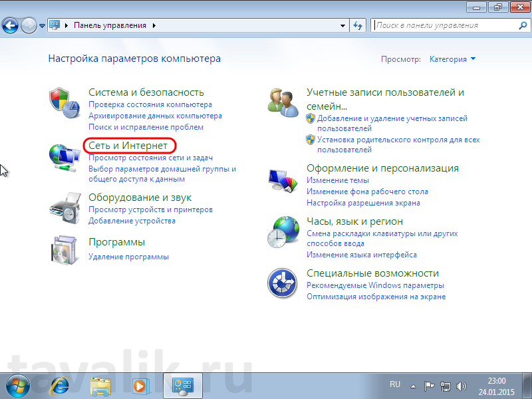Click Просмотр устройств и принтеров link
The image size is (532, 399).
pos(151,209)
